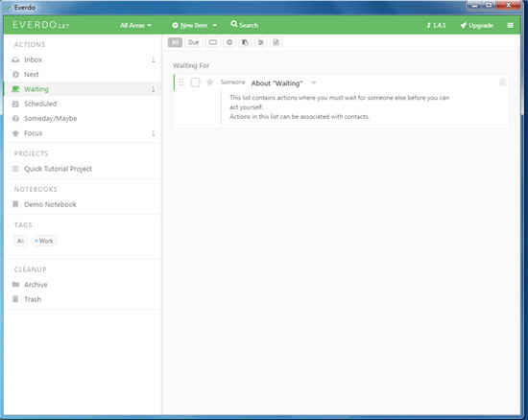Expand the All Areas dropdown
The image size is (528, 420).
[135, 26]
